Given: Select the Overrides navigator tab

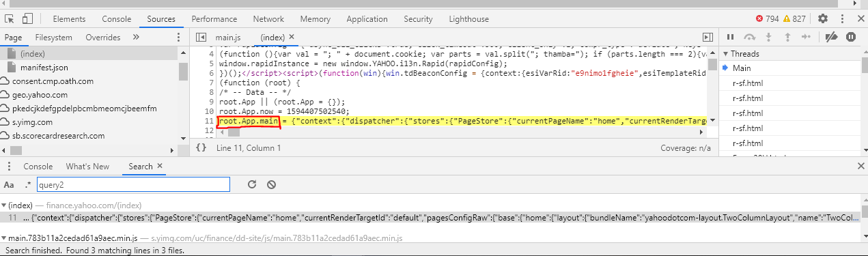Looking at the screenshot, I should [x=102, y=38].
